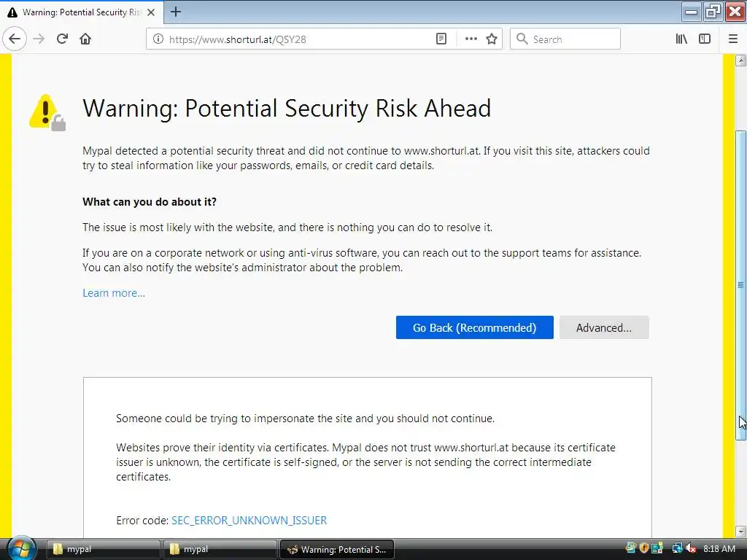Select the Warning: Potential Security Risk tab

[82, 12]
